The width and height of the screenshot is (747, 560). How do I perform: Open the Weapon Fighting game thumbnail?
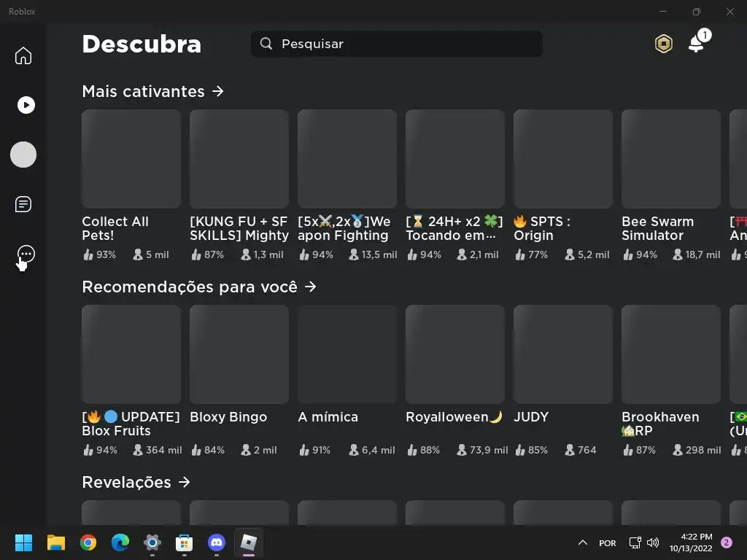coord(347,158)
